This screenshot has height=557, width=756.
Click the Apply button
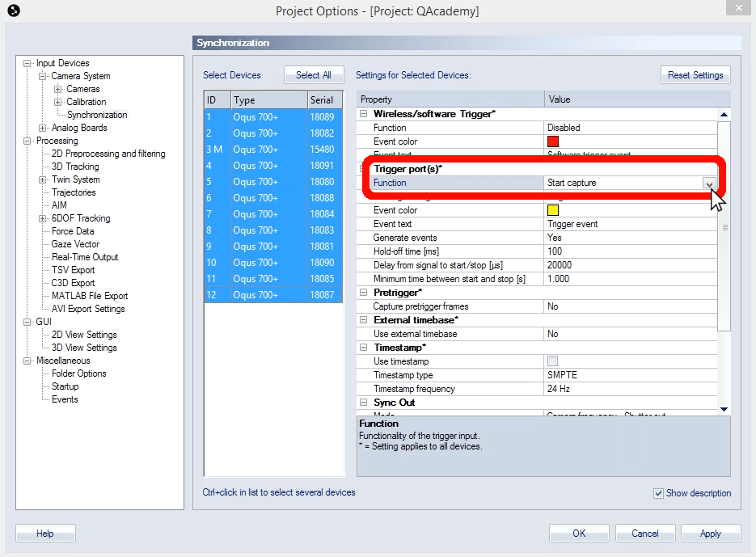(710, 534)
